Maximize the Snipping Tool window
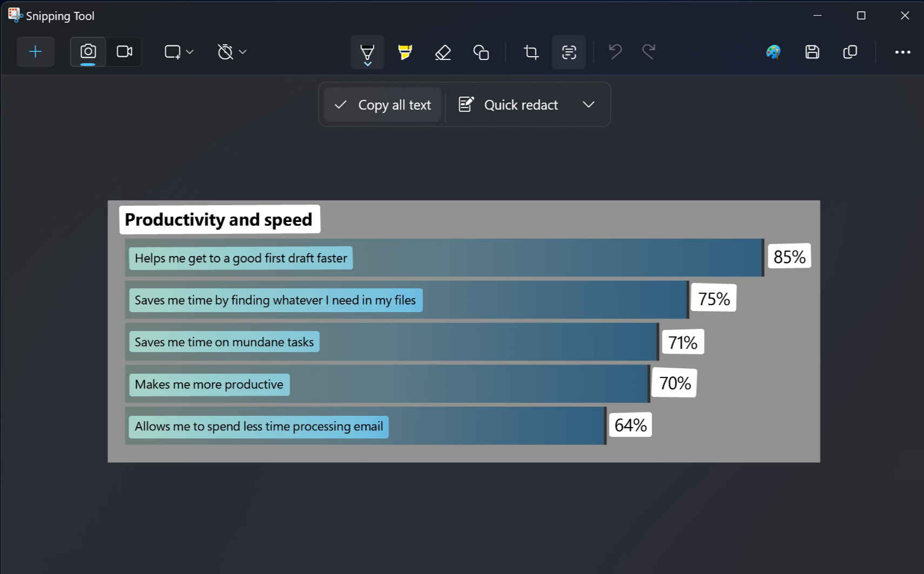 tap(861, 15)
